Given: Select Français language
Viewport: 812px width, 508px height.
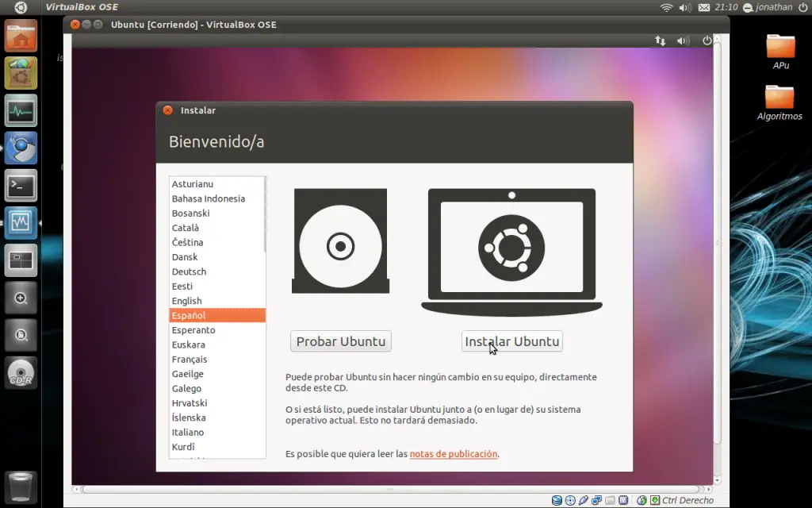Looking at the screenshot, I should (217, 360).
